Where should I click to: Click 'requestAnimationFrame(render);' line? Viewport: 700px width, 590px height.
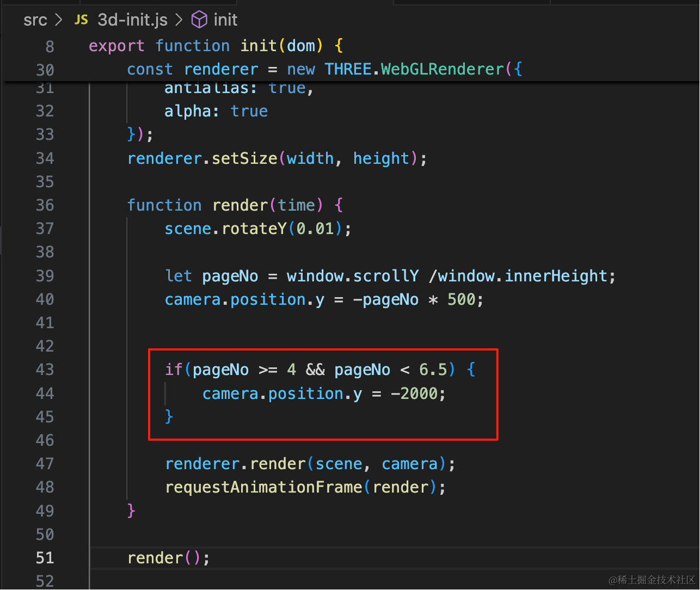tap(305, 487)
